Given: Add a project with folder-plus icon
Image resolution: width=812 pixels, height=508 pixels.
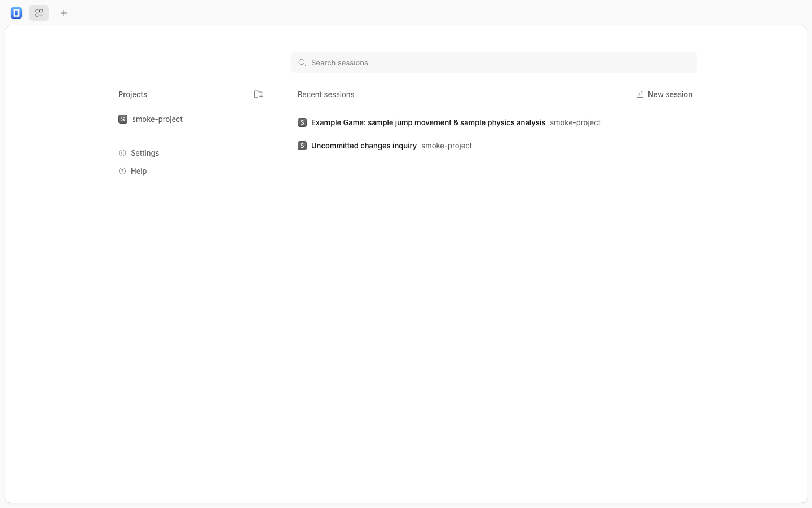Looking at the screenshot, I should click(x=258, y=94).
